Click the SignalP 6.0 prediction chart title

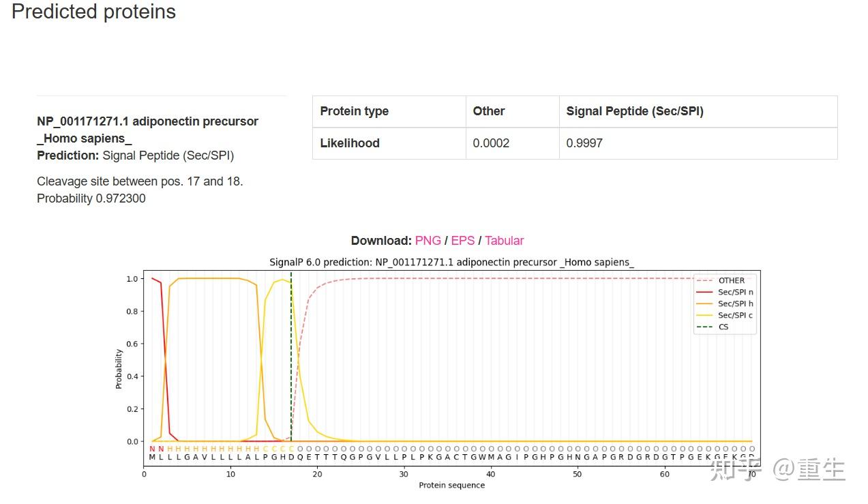coord(451,262)
